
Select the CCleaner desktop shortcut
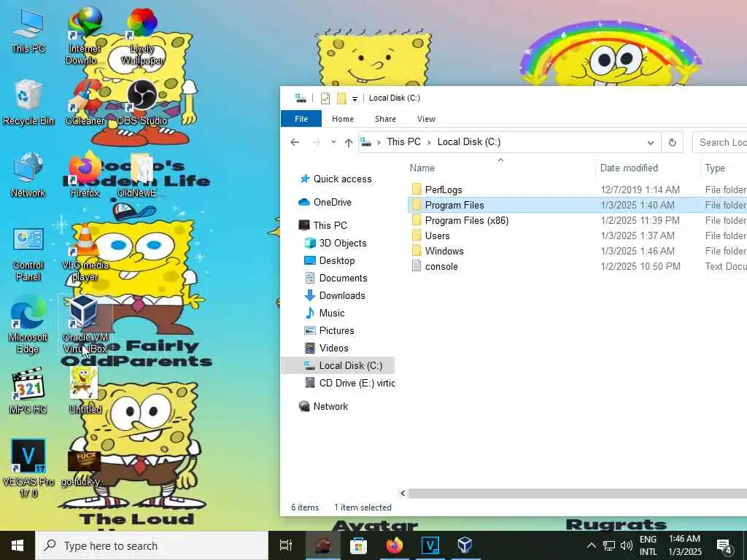pos(85,103)
